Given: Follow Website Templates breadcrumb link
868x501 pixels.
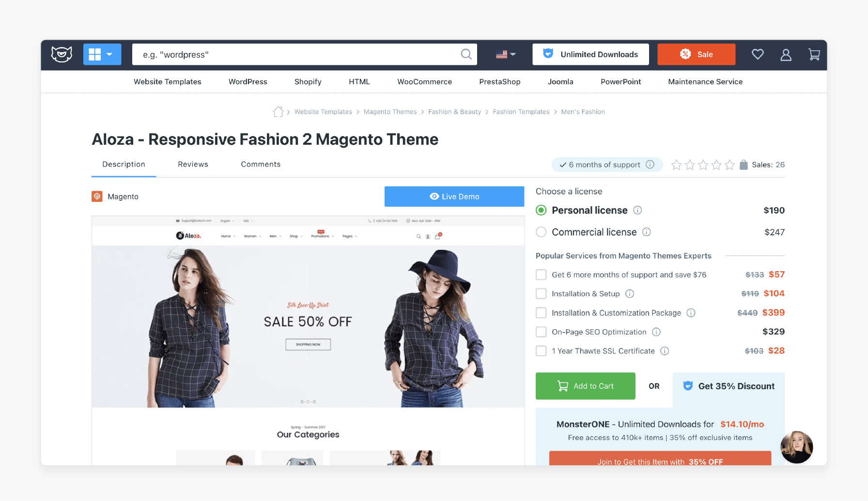Looking at the screenshot, I should click(323, 112).
